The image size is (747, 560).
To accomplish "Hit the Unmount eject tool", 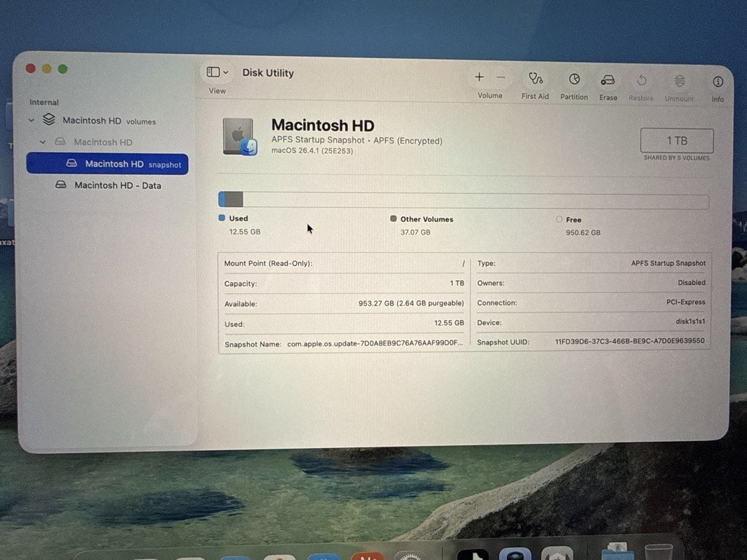I will tap(680, 82).
